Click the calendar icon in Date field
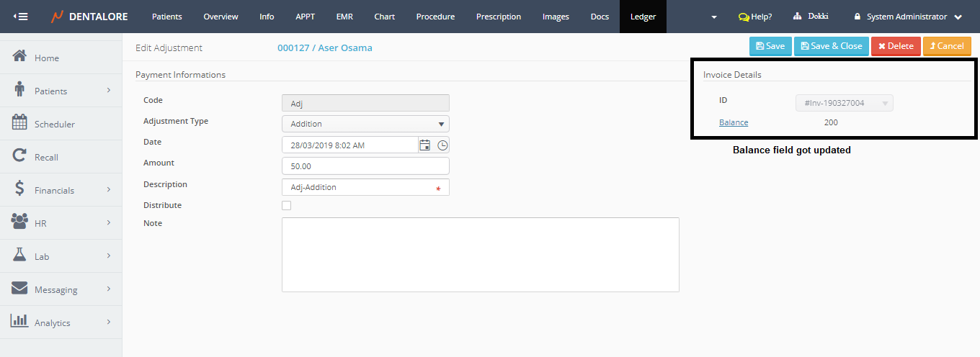 coord(425,145)
